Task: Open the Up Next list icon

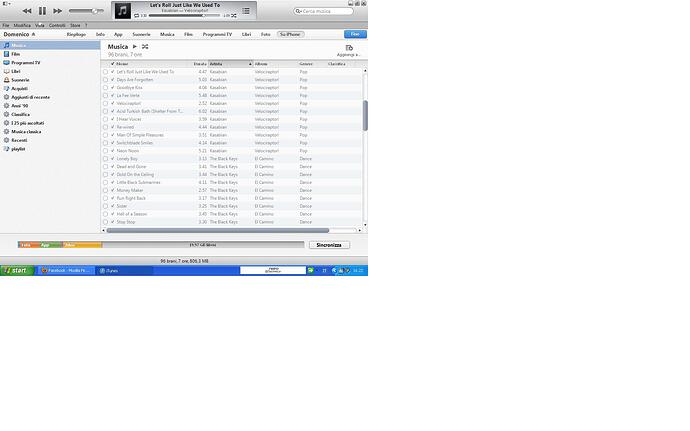Action: pos(246,11)
